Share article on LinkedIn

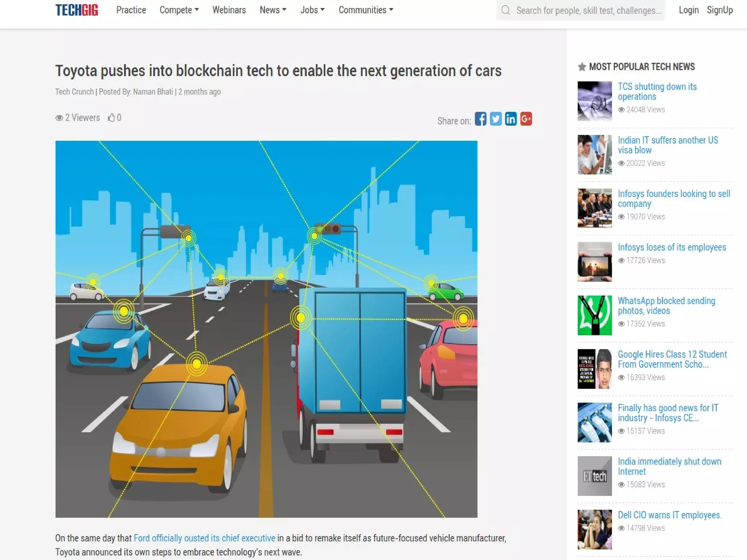(511, 119)
